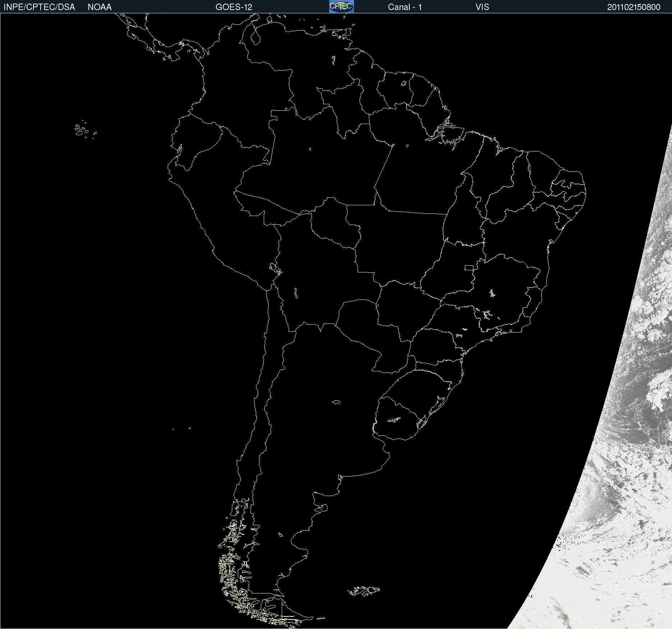Click the GOES-12 satellite label
The image size is (672, 629).
[x=234, y=7]
